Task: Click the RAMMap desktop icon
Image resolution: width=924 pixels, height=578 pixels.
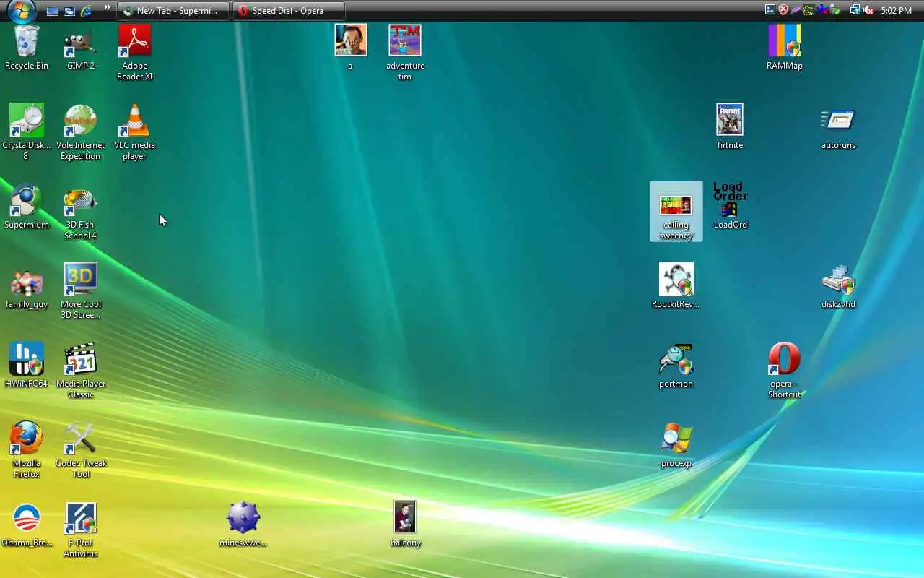Action: click(x=785, y=48)
